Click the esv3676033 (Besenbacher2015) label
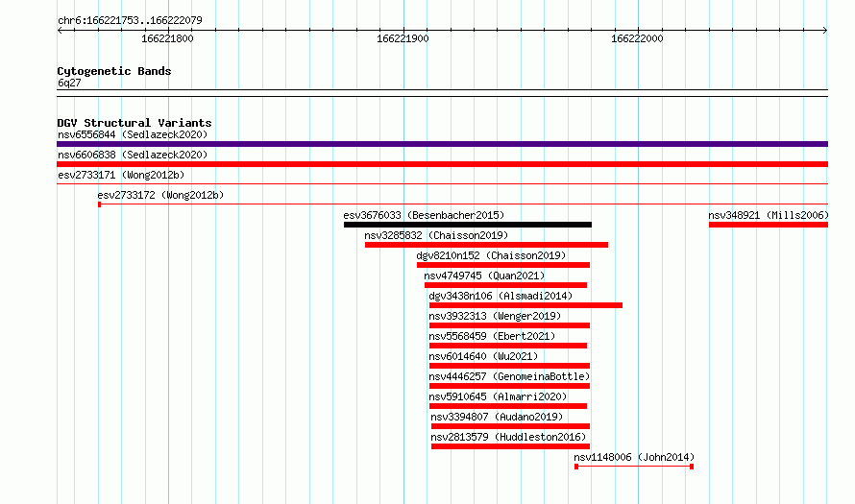 click(424, 215)
